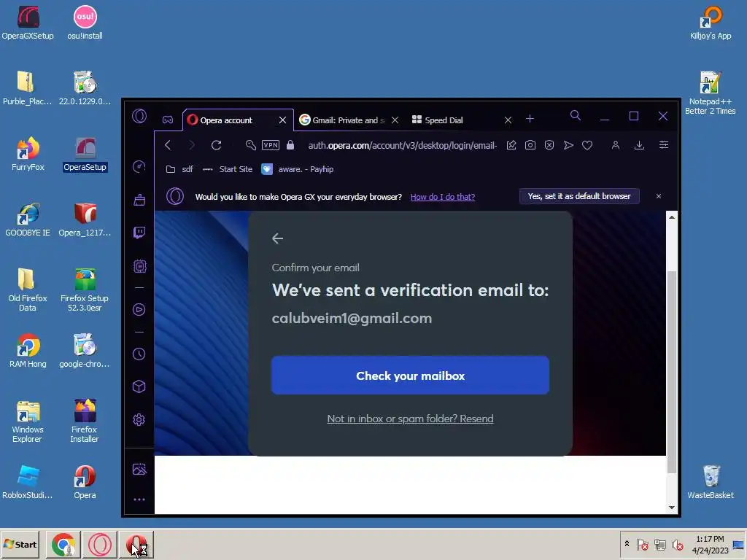The width and height of the screenshot is (747, 560).
Task: Select the Notepad++ desktop shortcut
Action: 711,93
